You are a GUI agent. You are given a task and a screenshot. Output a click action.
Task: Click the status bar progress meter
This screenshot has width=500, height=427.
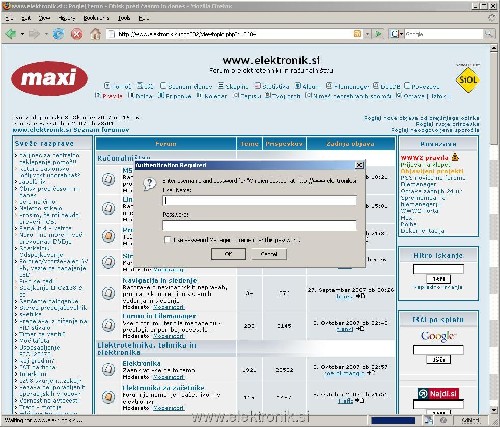[393, 421]
